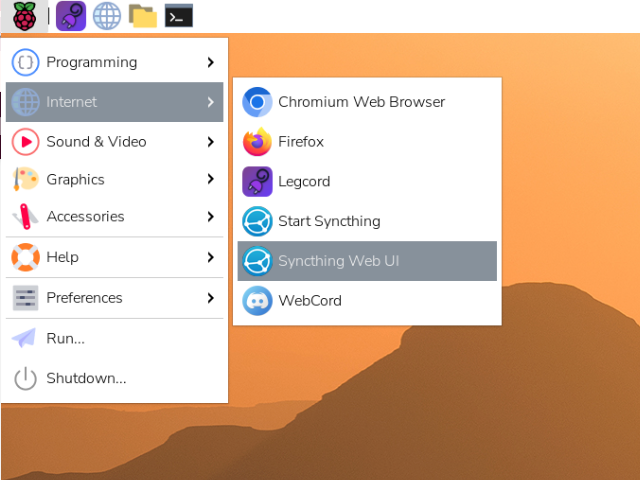Image resolution: width=640 pixels, height=480 pixels.
Task: Click the Start Syncthing icon
Action: pyautogui.click(x=258, y=221)
